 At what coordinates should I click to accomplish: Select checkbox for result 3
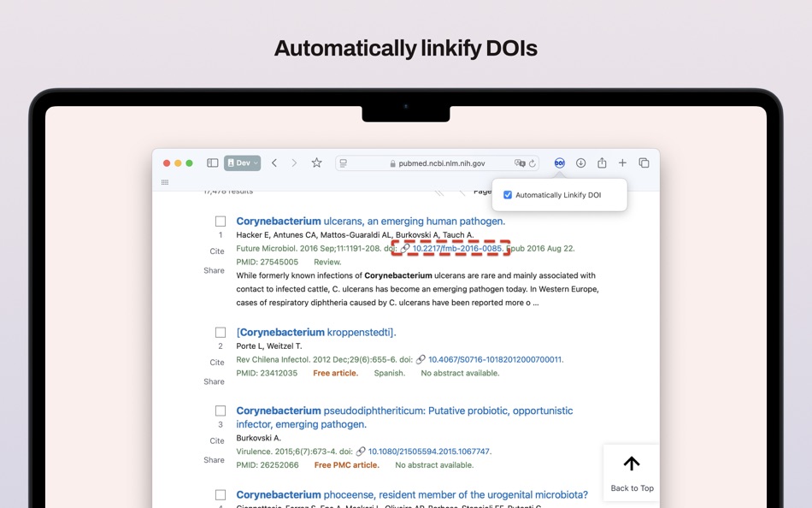[221, 411]
